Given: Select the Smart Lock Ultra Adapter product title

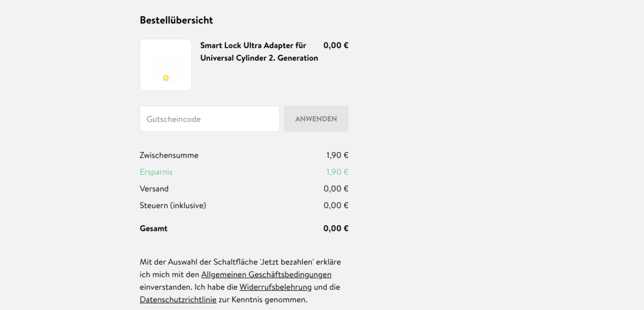Looking at the screenshot, I should click(x=259, y=52).
